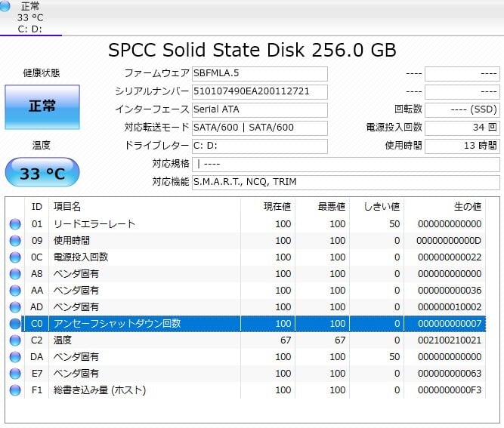504x428 pixels.
Task: Click status orb for 総書き込み量 (ホスト) row
Action: (15, 390)
